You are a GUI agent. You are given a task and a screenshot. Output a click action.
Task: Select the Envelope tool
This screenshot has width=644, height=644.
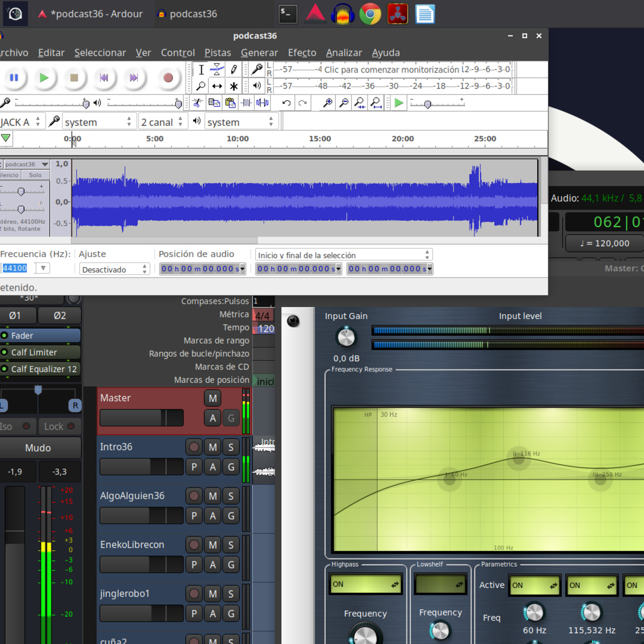coord(217,69)
